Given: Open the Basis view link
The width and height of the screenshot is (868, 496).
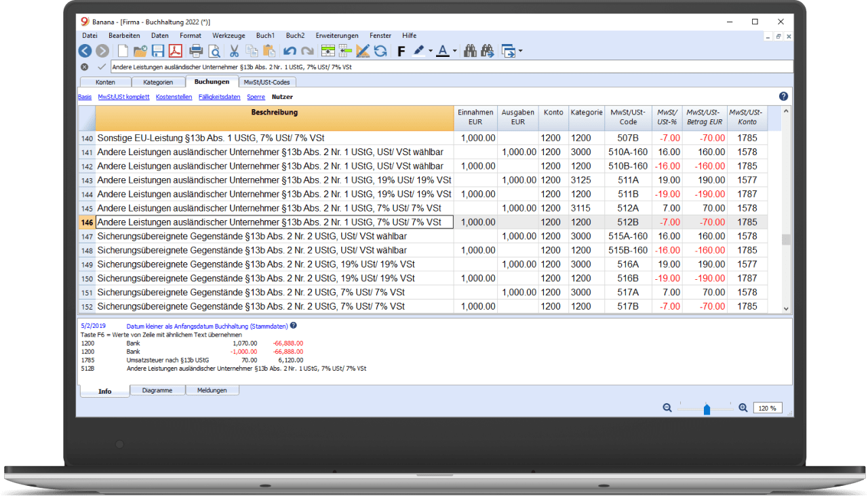Looking at the screenshot, I should [x=85, y=97].
